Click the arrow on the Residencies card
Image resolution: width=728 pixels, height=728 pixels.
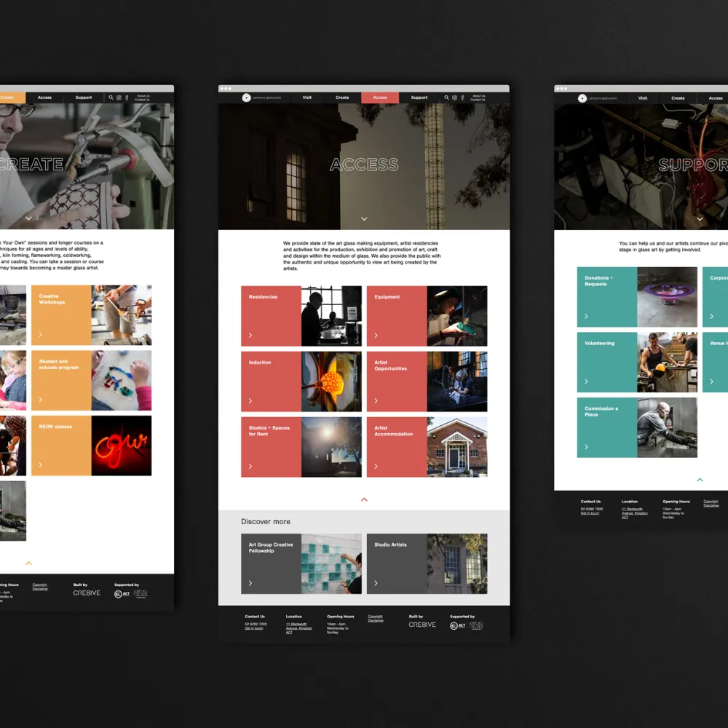pos(250,335)
